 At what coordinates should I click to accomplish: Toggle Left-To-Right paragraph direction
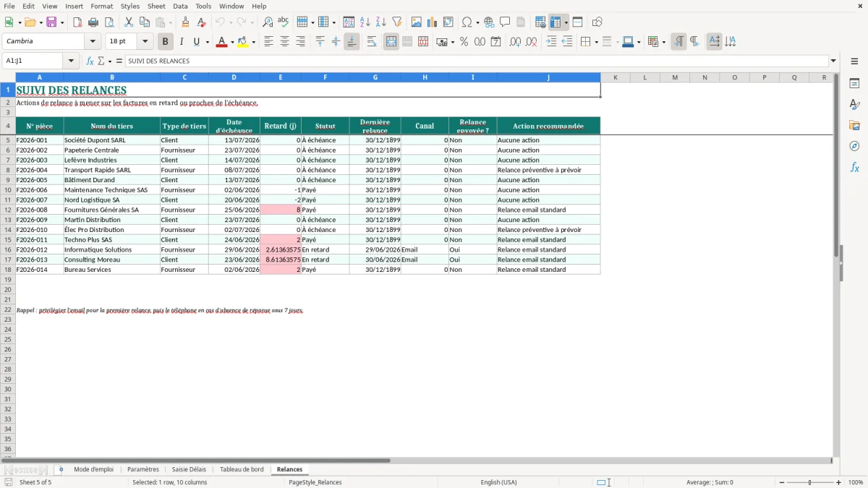tap(678, 42)
